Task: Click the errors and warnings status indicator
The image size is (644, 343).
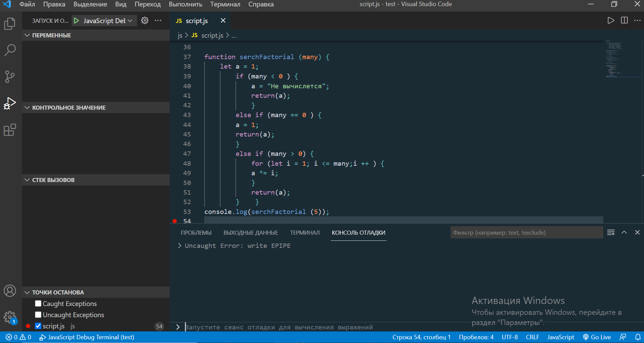Action: [19, 337]
